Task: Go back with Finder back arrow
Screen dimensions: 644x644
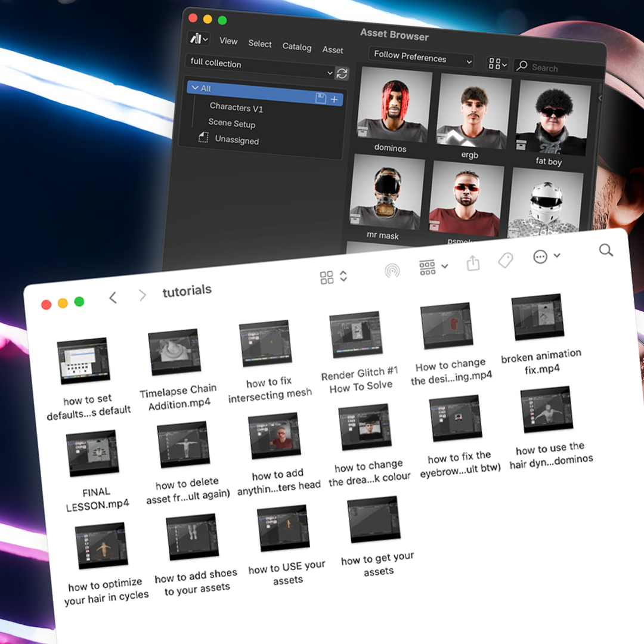Action: [113, 298]
